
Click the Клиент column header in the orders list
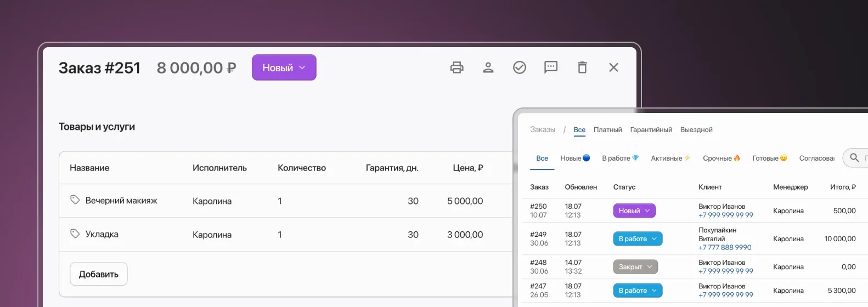710,187
